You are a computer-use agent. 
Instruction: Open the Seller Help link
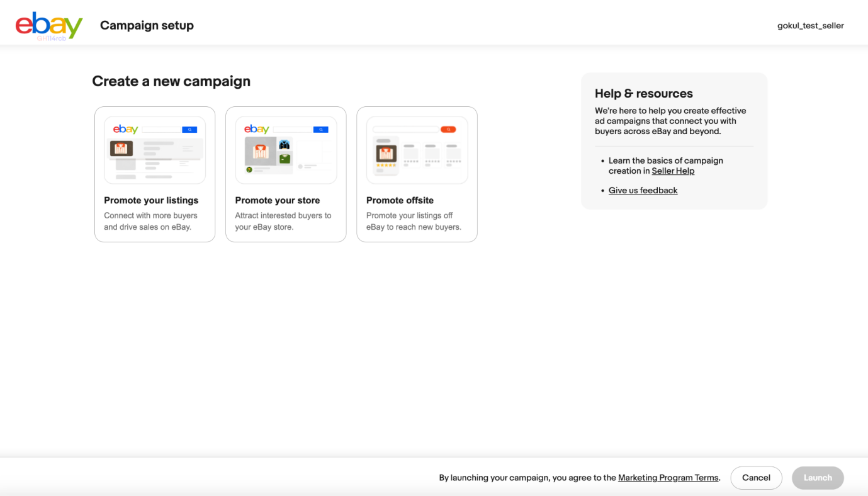click(673, 171)
